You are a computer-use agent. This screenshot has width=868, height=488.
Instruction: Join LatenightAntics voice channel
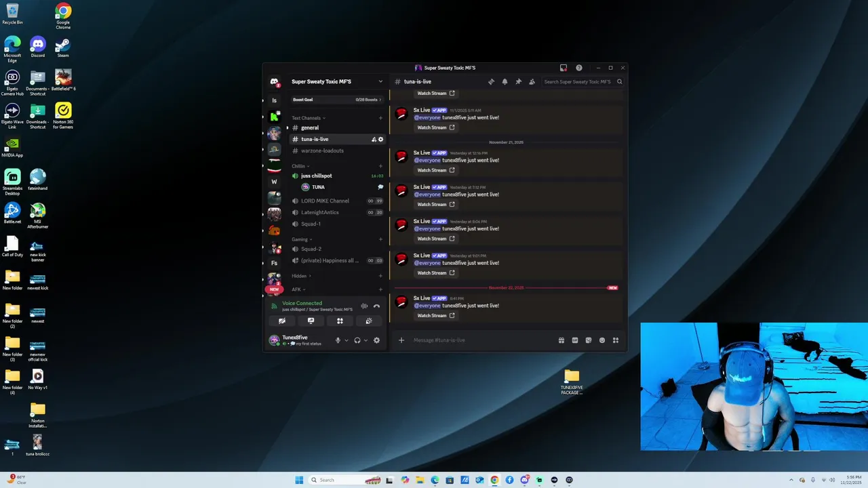pos(337,212)
